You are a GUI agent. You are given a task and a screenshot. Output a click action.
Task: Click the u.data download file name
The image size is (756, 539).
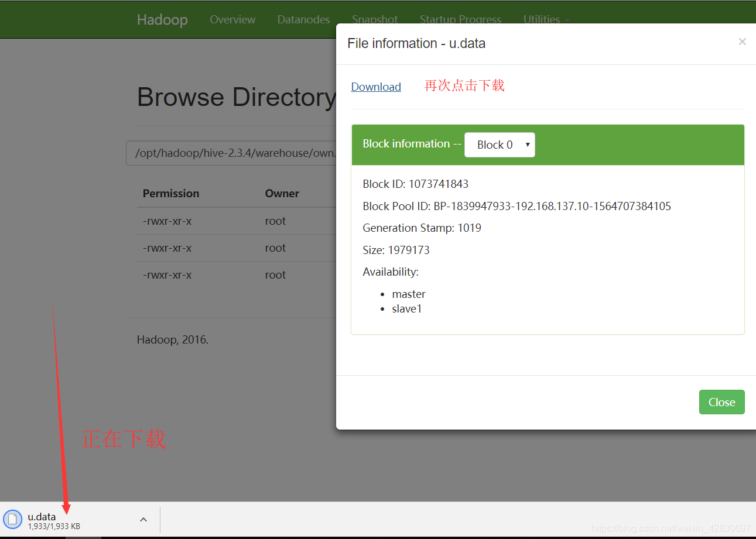coord(42,517)
